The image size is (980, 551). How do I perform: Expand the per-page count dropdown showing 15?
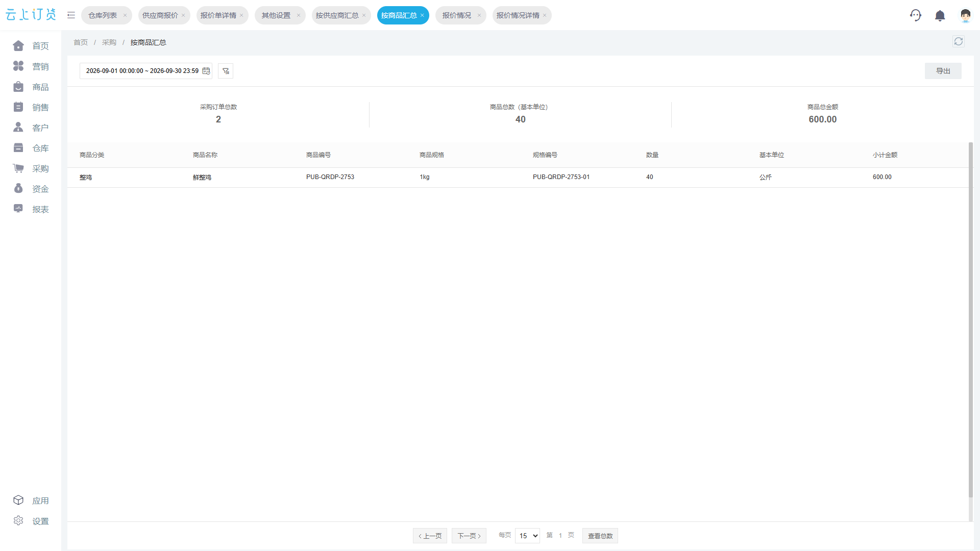(x=527, y=536)
